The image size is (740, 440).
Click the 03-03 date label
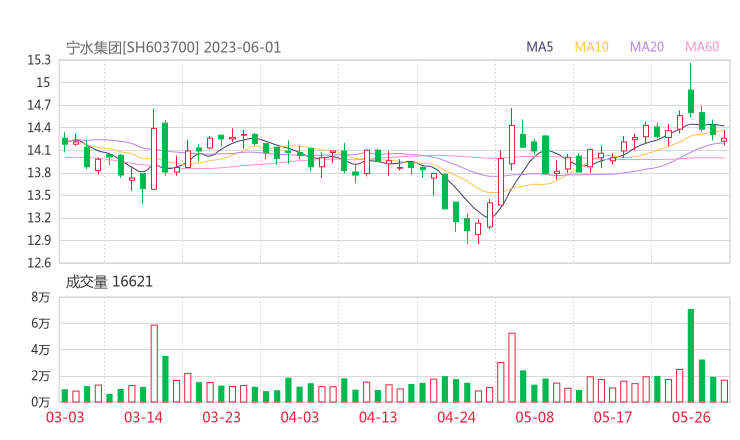[65, 417]
